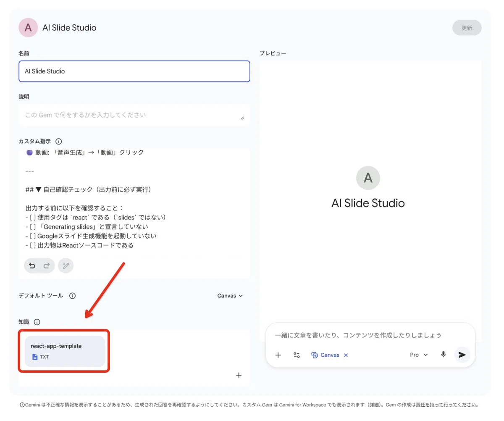504x421 pixels.
Task: Open the Pro model selector dropdown
Action: click(x=419, y=355)
